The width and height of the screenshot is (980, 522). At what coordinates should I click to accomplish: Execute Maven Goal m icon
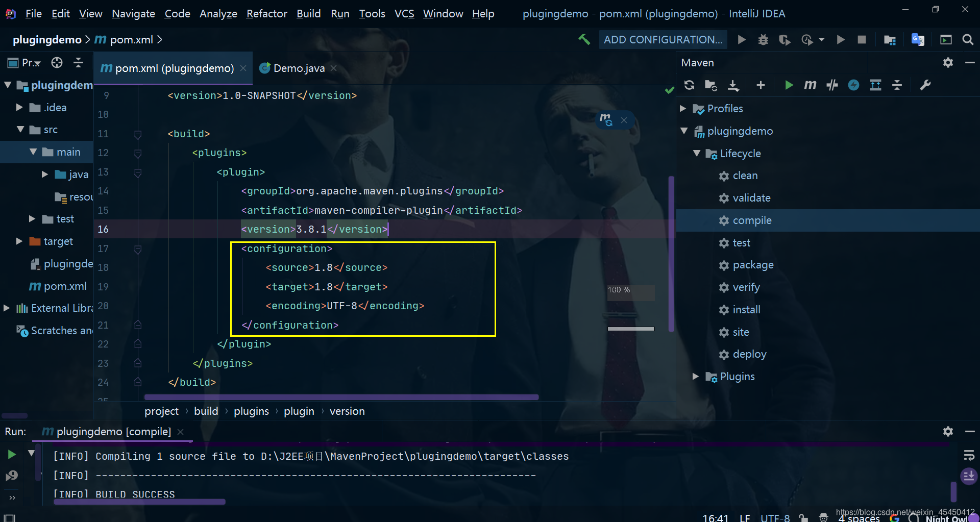point(810,85)
